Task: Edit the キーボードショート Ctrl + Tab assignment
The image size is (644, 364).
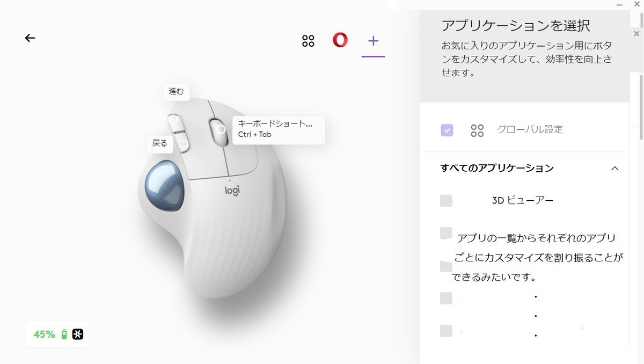Action: pos(279,129)
